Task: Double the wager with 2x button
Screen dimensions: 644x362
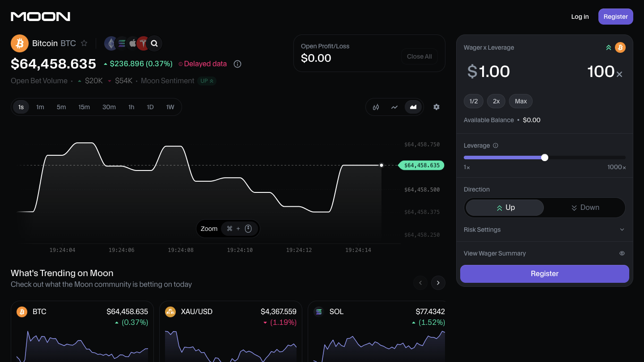Action: (x=496, y=101)
